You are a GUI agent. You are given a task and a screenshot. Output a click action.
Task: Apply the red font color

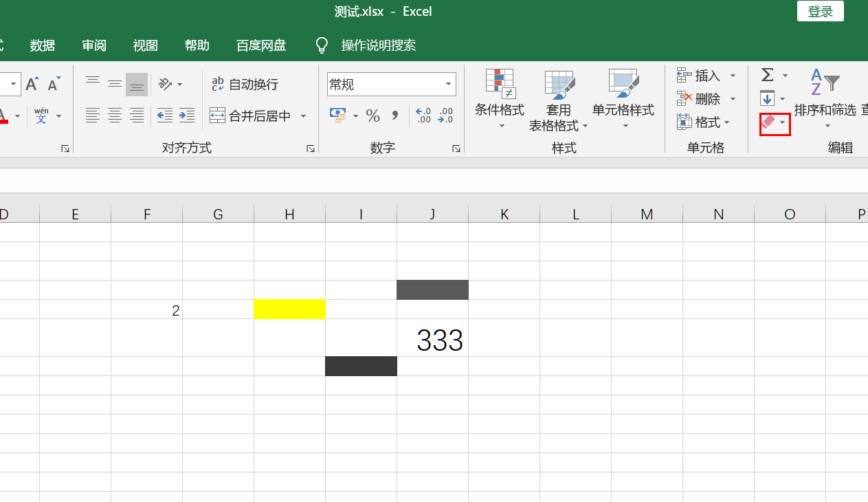(x=3, y=116)
